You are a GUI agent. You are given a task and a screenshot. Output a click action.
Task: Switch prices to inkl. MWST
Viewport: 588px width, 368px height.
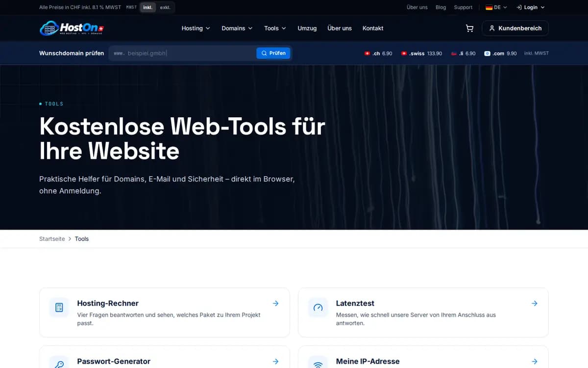147,7
